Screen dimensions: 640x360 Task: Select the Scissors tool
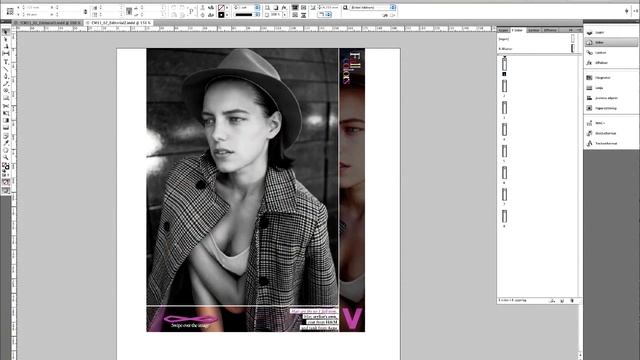point(6,105)
